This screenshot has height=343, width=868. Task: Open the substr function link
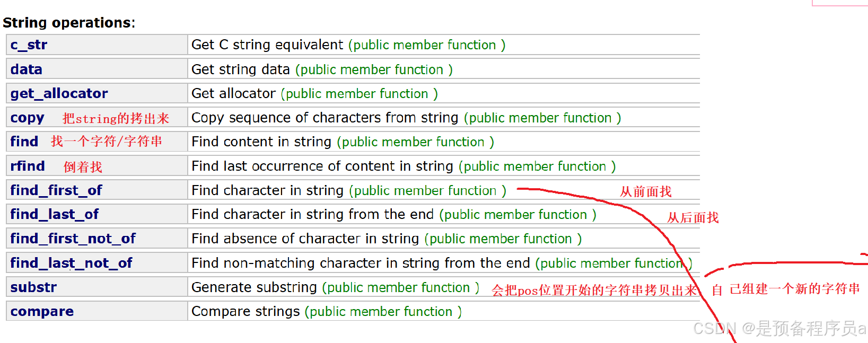click(x=33, y=287)
